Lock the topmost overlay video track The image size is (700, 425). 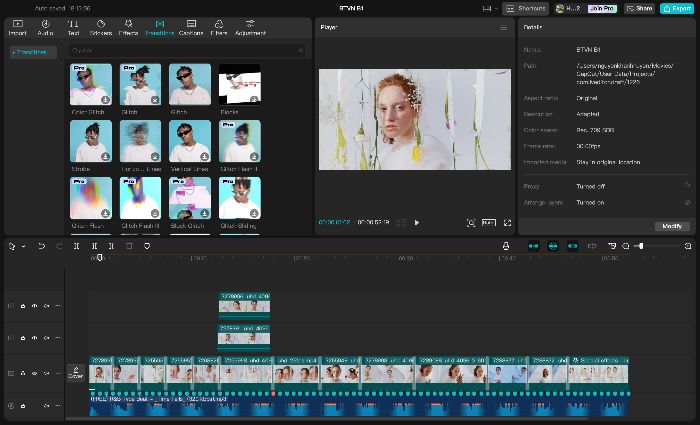pyautogui.click(x=23, y=306)
